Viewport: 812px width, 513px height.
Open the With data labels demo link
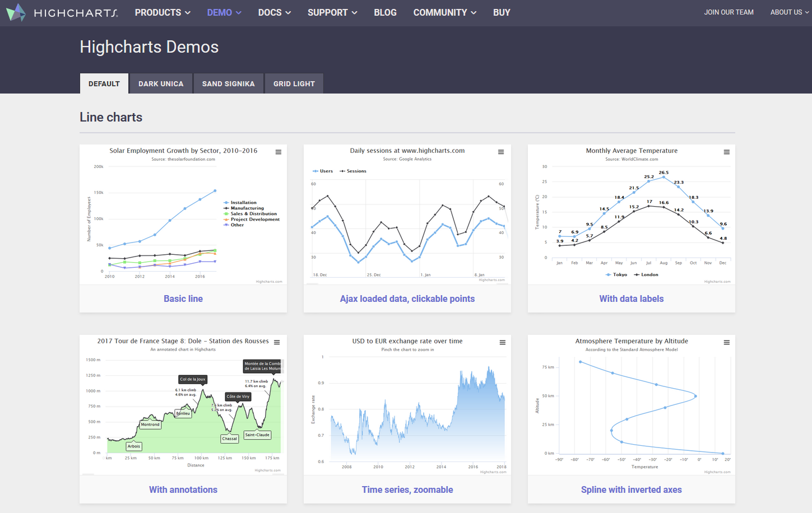(x=632, y=299)
